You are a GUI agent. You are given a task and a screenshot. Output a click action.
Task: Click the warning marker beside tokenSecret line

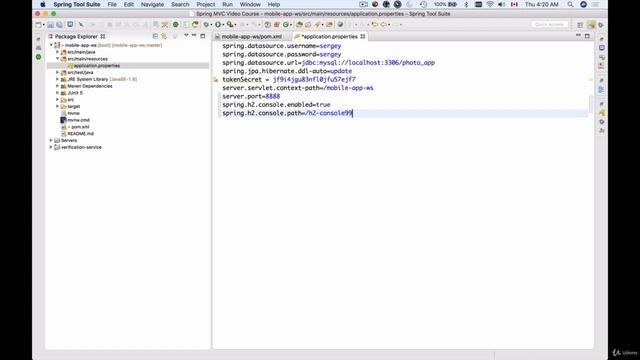[216, 80]
